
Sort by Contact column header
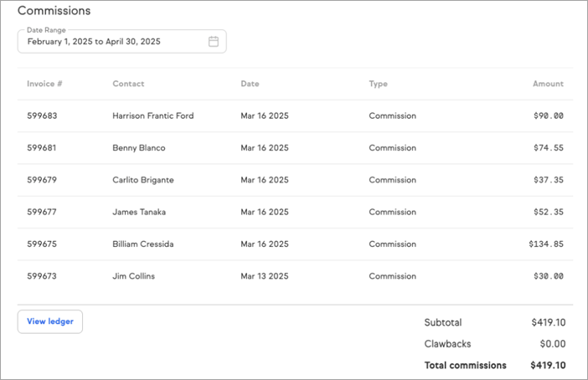pyautogui.click(x=128, y=84)
